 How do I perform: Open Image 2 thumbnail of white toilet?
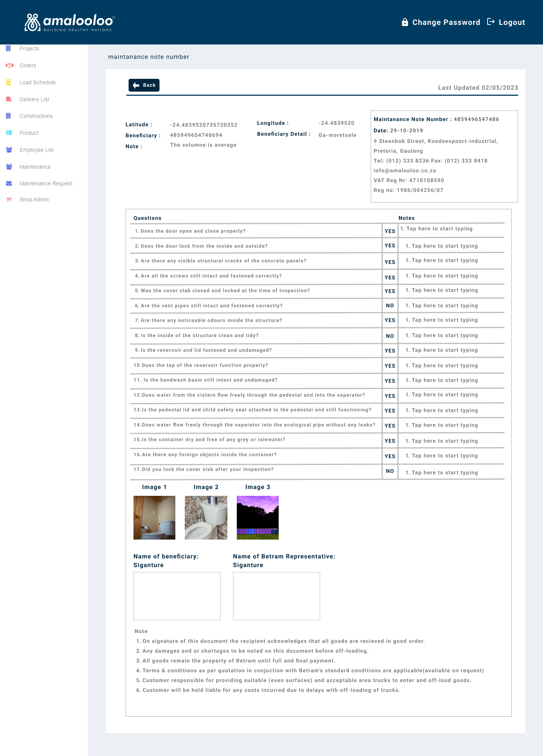(206, 518)
